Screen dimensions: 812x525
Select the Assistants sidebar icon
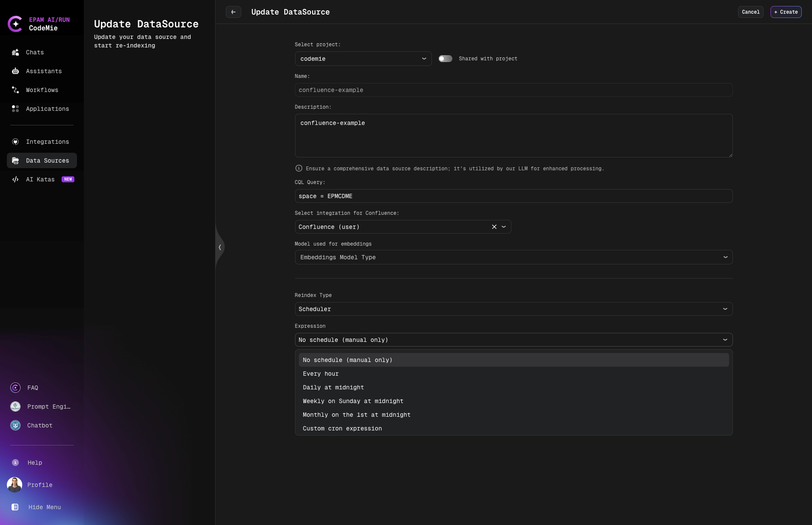click(x=15, y=71)
